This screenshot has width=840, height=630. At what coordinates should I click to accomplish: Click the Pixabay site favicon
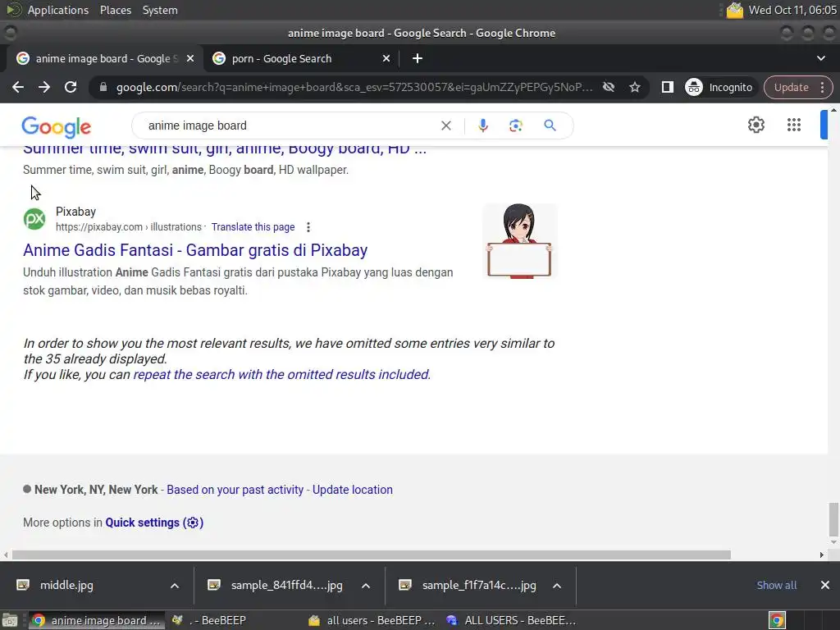pyautogui.click(x=34, y=218)
